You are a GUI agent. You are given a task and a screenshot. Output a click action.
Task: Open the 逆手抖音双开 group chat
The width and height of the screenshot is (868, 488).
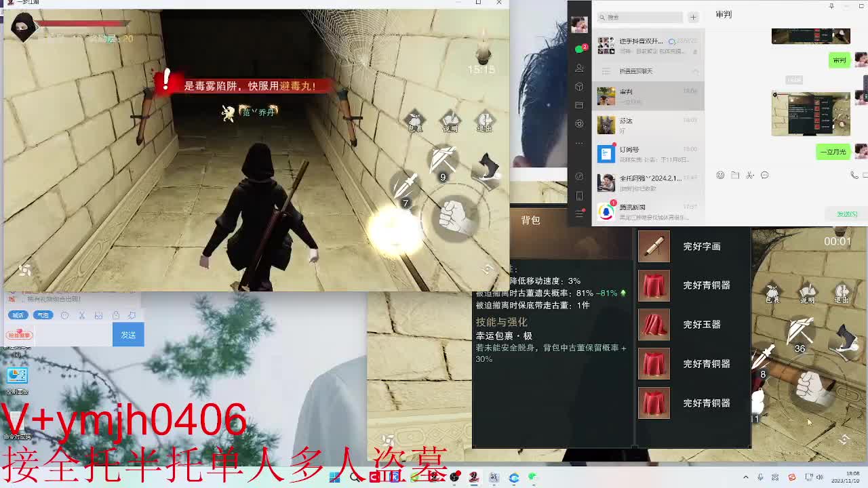coord(648,45)
